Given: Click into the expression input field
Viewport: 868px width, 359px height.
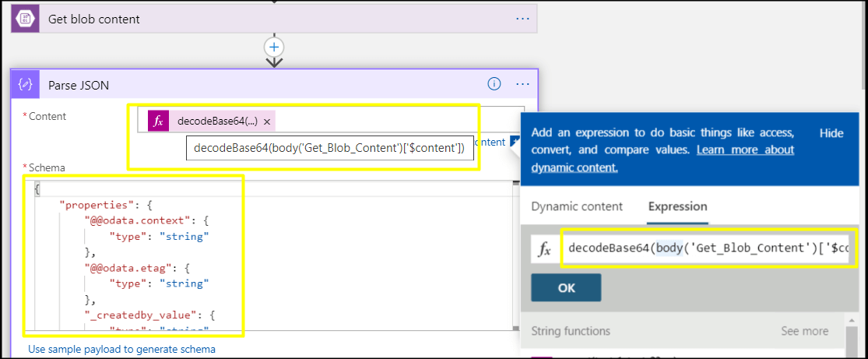Looking at the screenshot, I should pyautogui.click(x=708, y=248).
